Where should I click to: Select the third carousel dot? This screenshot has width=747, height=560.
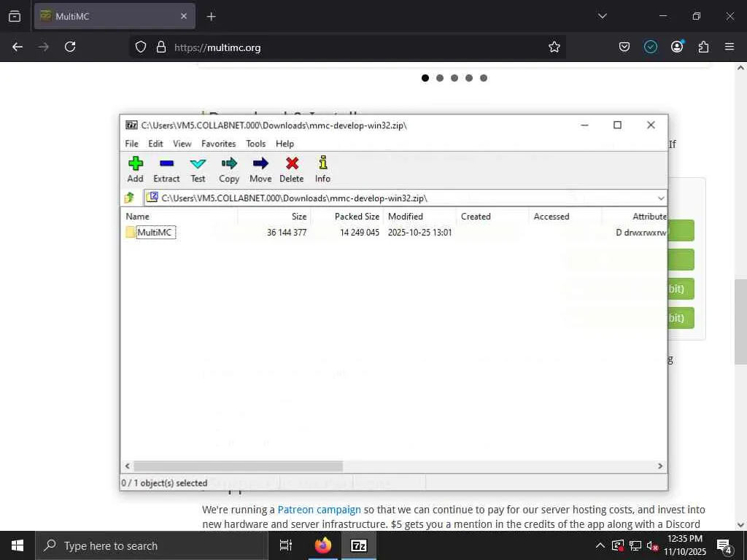coord(454,78)
